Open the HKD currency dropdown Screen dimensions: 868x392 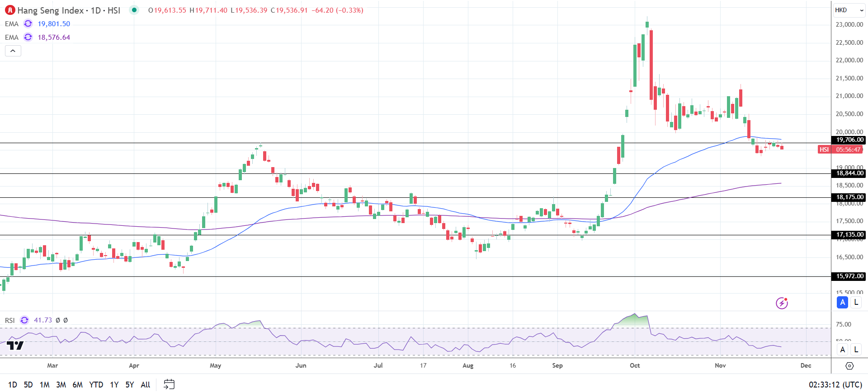[x=849, y=10]
